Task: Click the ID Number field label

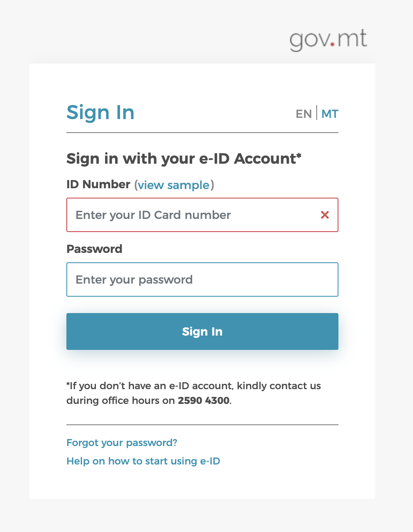Action: (98, 185)
